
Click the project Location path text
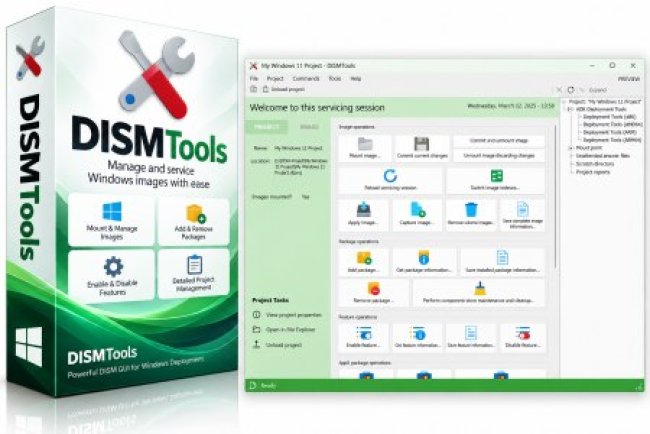pyautogui.click(x=301, y=167)
